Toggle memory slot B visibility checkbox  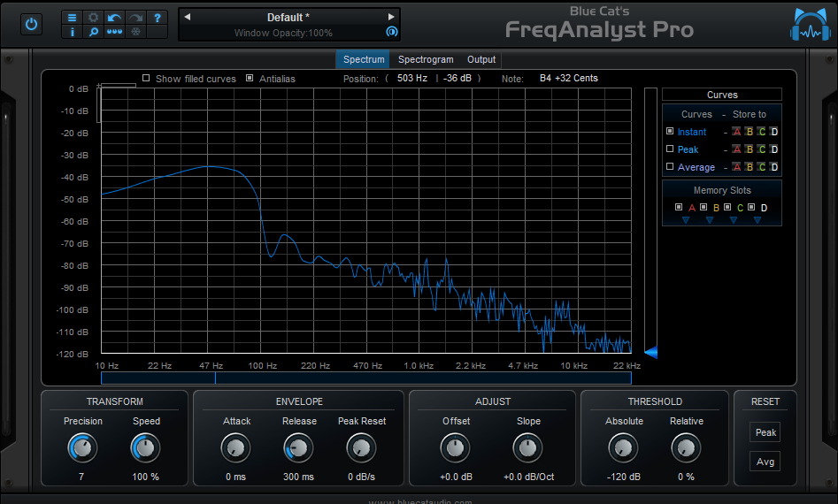(703, 207)
